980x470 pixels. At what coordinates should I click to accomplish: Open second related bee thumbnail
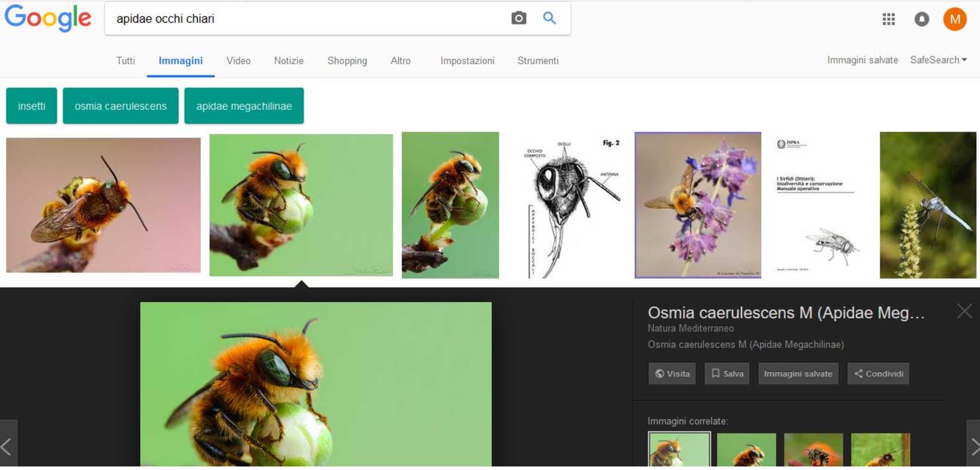(747, 450)
